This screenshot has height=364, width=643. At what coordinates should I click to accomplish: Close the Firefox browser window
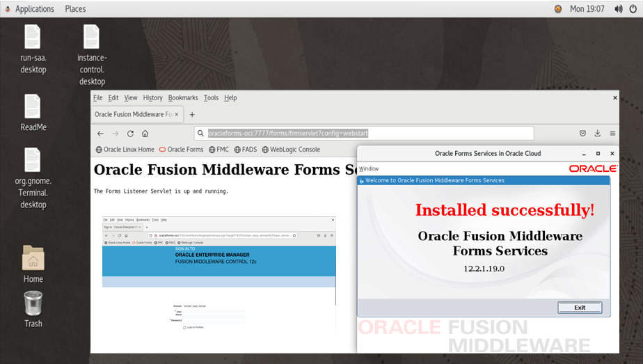pos(614,97)
